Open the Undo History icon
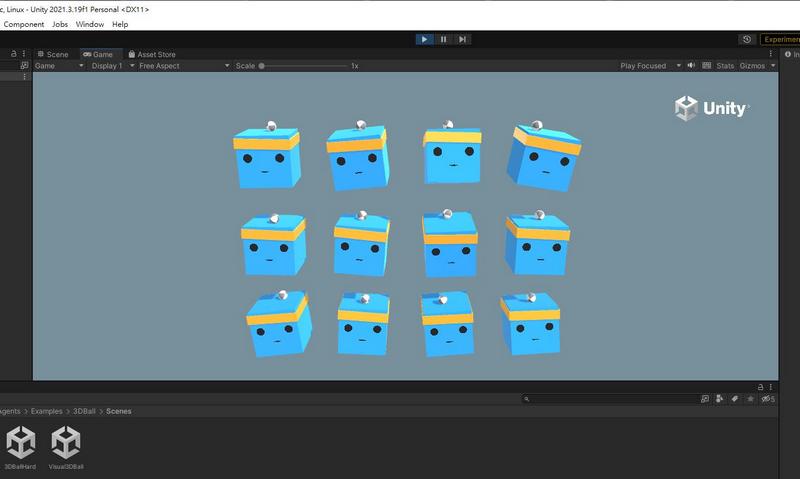Viewport: 800px width, 479px height. [747, 39]
